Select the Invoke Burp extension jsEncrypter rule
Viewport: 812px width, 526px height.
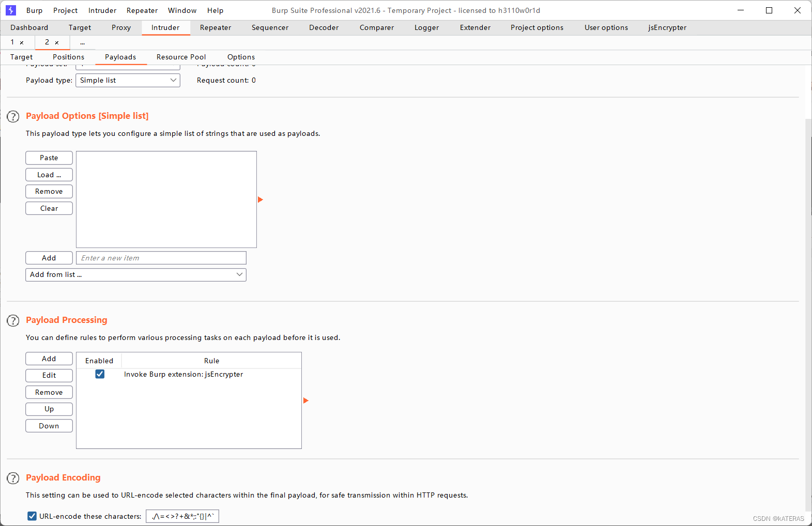pyautogui.click(x=189, y=374)
